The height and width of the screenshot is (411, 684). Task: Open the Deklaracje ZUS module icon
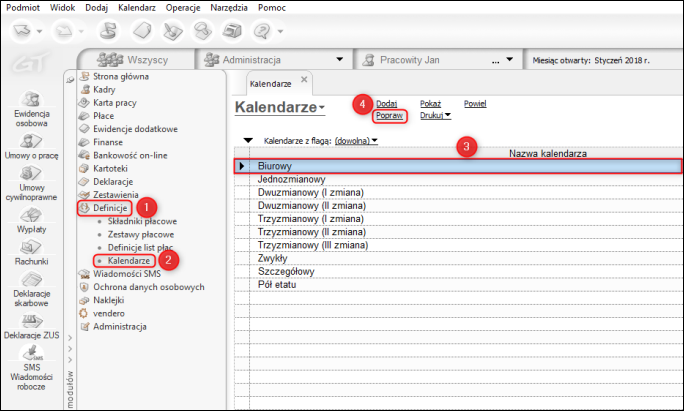[x=31, y=322]
